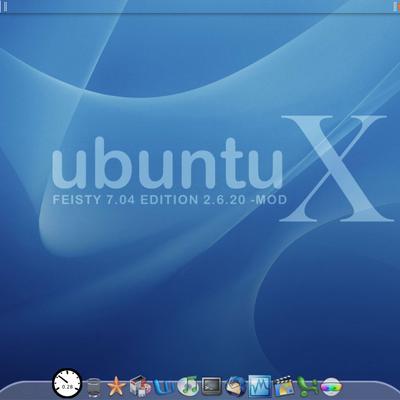Image resolution: width=400 pixels, height=400 pixels.
Task: Launch the movie clapperboard video player
Action: [x=284, y=387]
